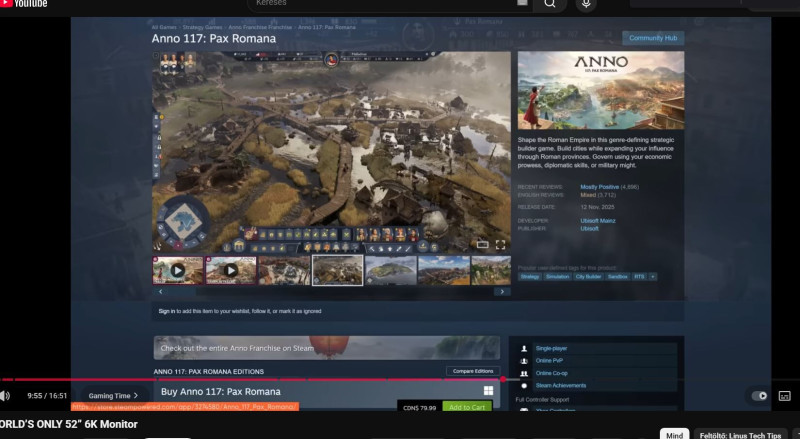Image resolution: width=800 pixels, height=439 pixels.
Task: Open Steam Achievements feature link
Action: [561, 385]
